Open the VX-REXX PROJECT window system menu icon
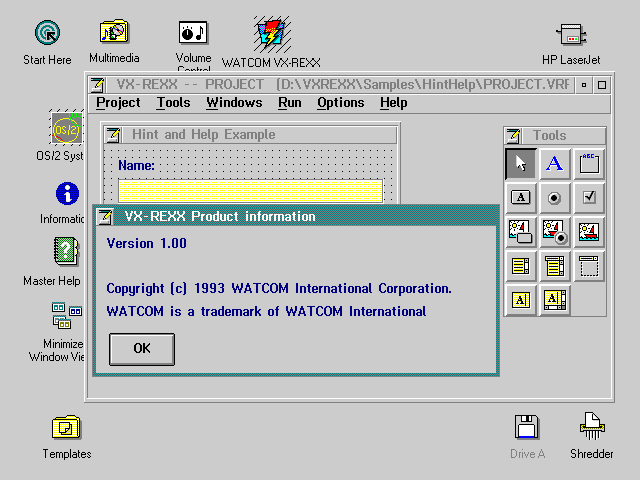 [x=97, y=85]
